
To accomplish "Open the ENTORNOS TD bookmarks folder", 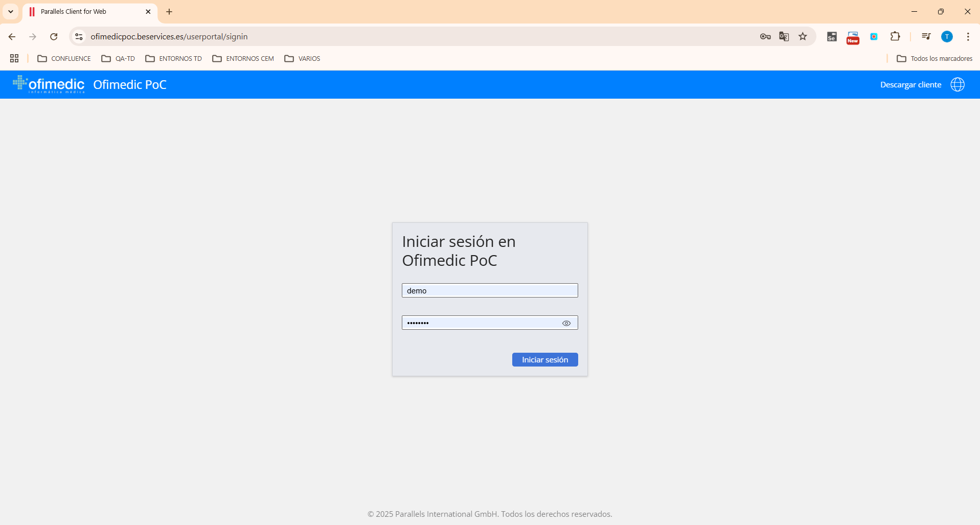I will (x=174, y=59).
